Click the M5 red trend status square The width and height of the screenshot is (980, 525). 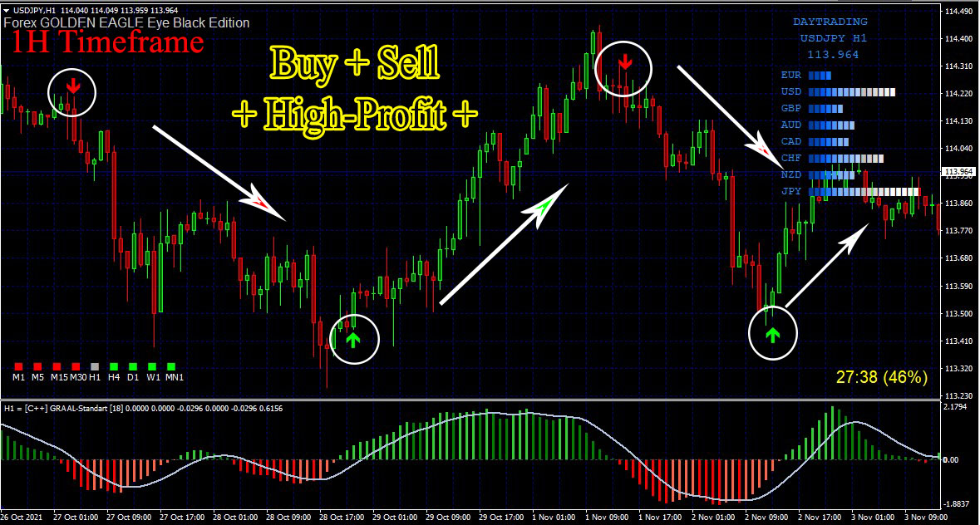tap(37, 366)
